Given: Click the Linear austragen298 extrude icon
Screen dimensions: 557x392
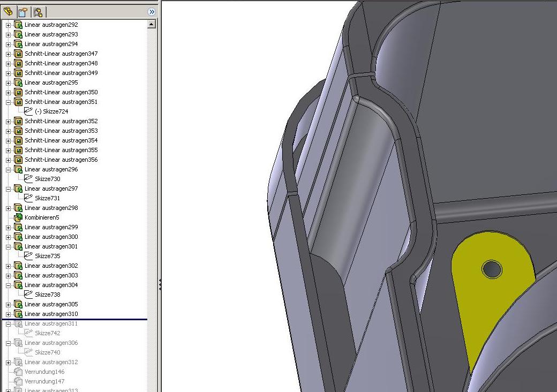Looking at the screenshot, I should coord(18,208).
